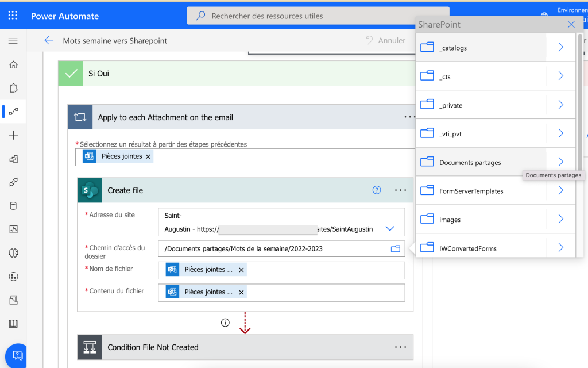This screenshot has width=588, height=368.
Task: Remove Pièces jointes token from loop input
Action: (x=148, y=156)
